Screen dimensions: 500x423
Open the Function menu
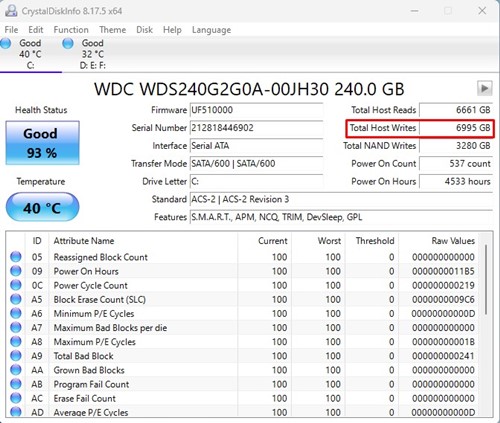(x=71, y=30)
